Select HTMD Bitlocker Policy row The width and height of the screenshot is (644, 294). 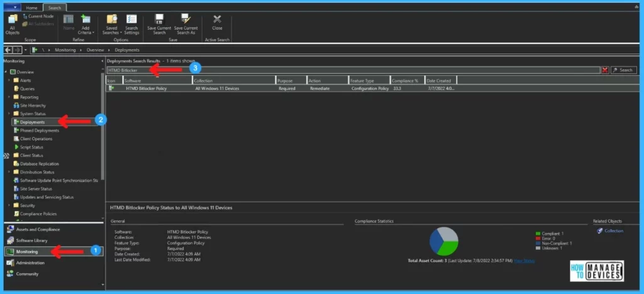(x=372, y=88)
